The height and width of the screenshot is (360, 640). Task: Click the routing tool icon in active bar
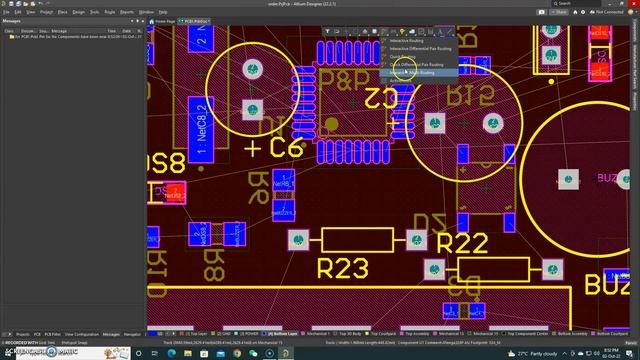click(x=383, y=31)
